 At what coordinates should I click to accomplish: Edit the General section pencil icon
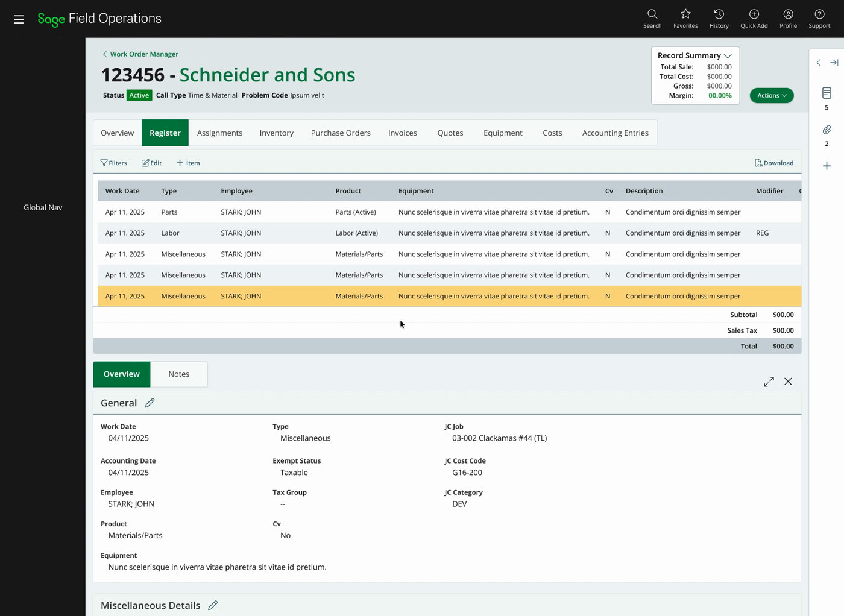pos(150,403)
